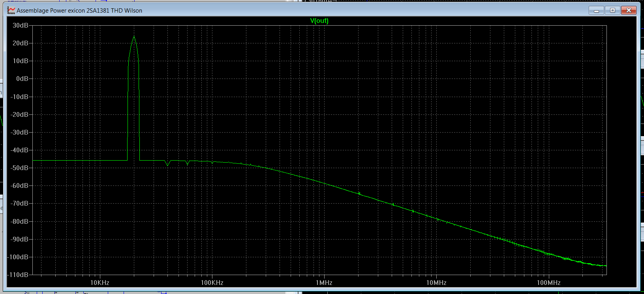
Task: Click the 100MHz frequency axis label
Action: tap(548, 283)
